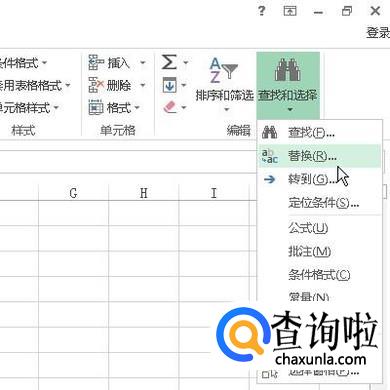Select column H header
This screenshot has width=390, height=390.
tap(144, 193)
